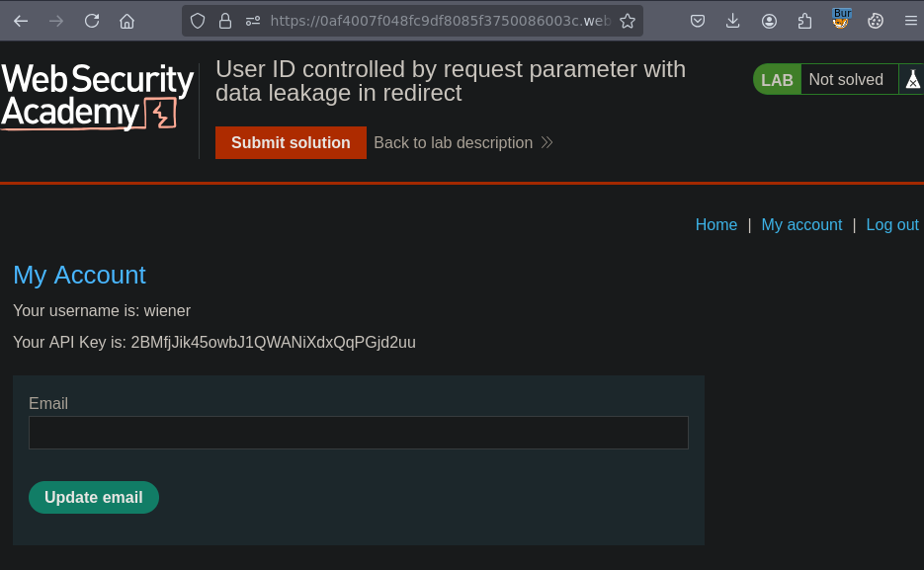Show site security padlock info

coord(225,21)
